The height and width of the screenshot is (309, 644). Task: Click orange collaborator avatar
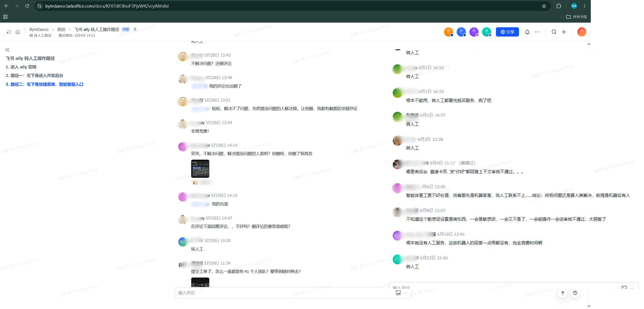click(448, 32)
